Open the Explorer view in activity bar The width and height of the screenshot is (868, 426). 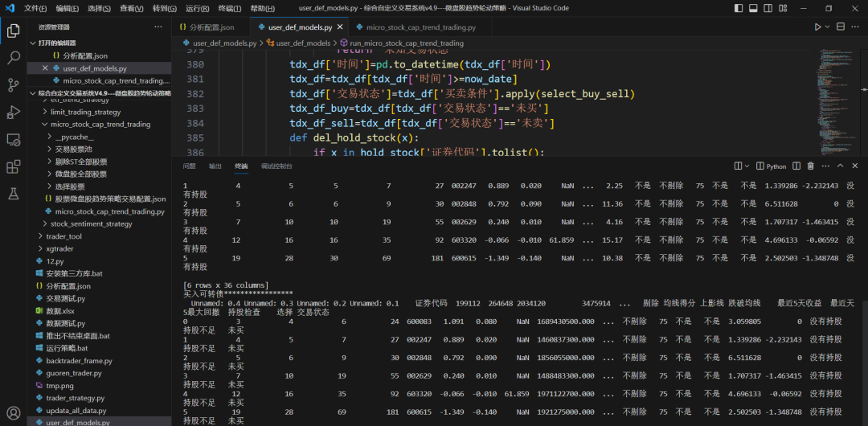tap(14, 31)
